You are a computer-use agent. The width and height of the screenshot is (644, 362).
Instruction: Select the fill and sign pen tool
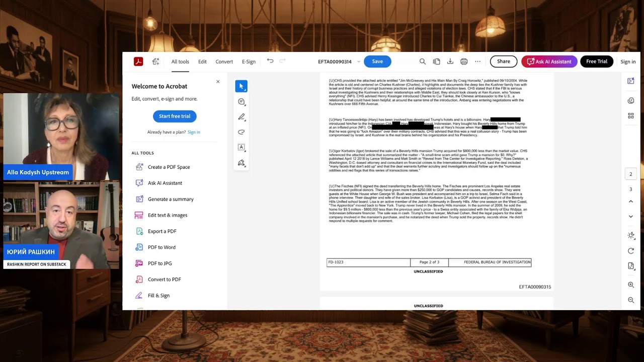coord(241,163)
